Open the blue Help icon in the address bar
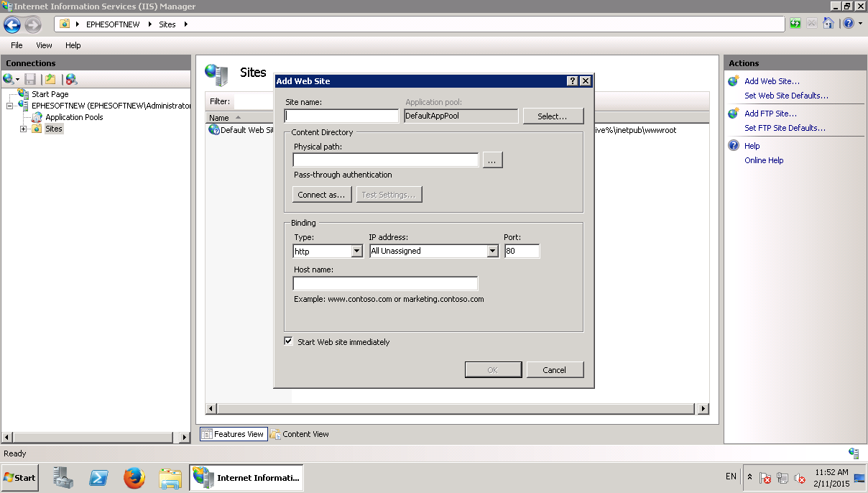This screenshot has height=493, width=868. (849, 24)
